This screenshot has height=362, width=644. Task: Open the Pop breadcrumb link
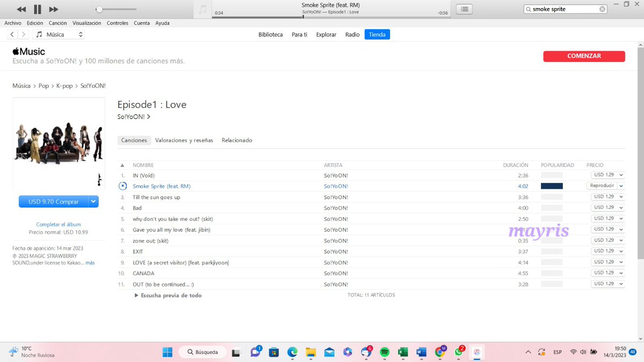point(43,86)
